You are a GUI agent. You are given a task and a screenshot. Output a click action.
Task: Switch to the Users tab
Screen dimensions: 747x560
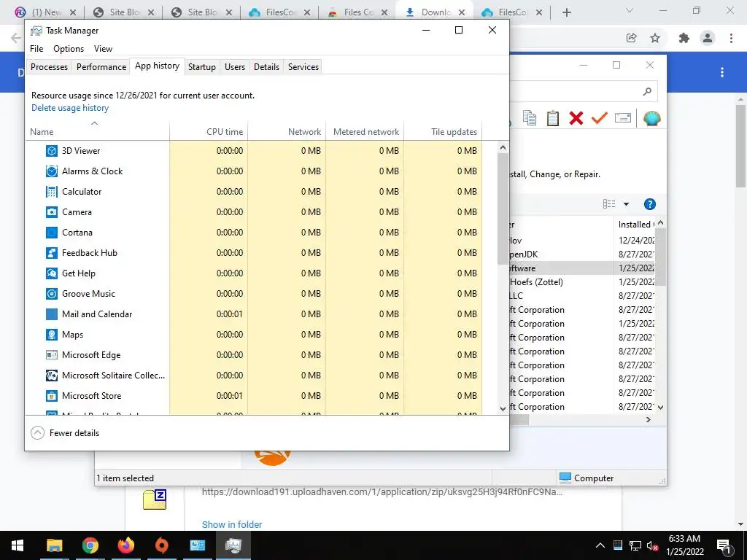(235, 66)
